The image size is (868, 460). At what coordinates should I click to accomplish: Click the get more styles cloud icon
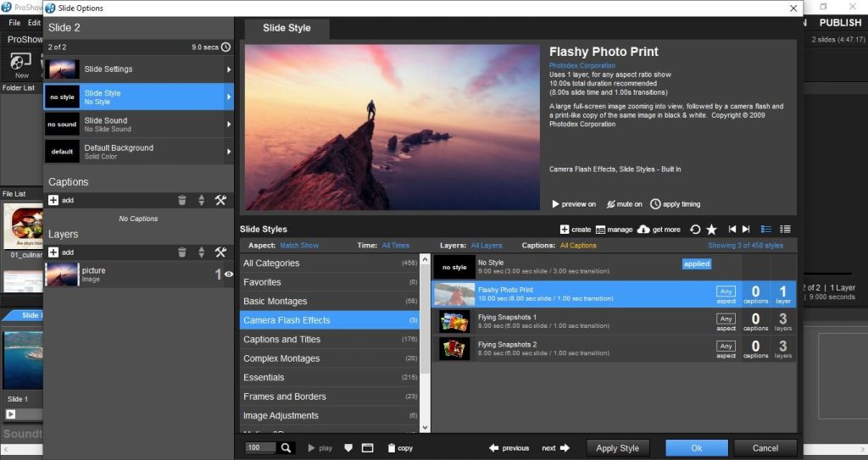(x=643, y=230)
